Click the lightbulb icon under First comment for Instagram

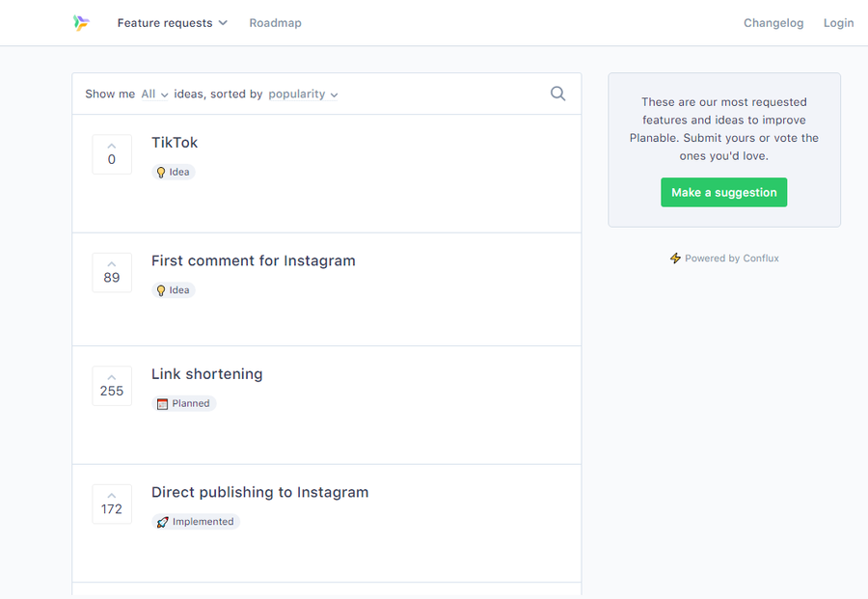tap(160, 290)
